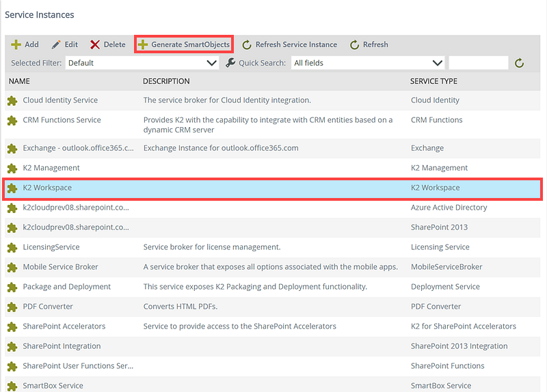
Task: Open the Selected Filter dropdown
Action: 142,63
